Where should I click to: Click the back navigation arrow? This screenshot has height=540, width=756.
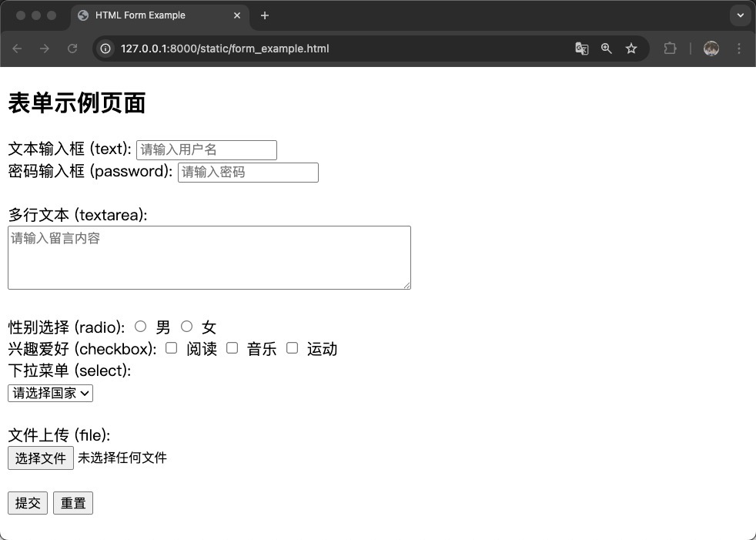[x=17, y=48]
